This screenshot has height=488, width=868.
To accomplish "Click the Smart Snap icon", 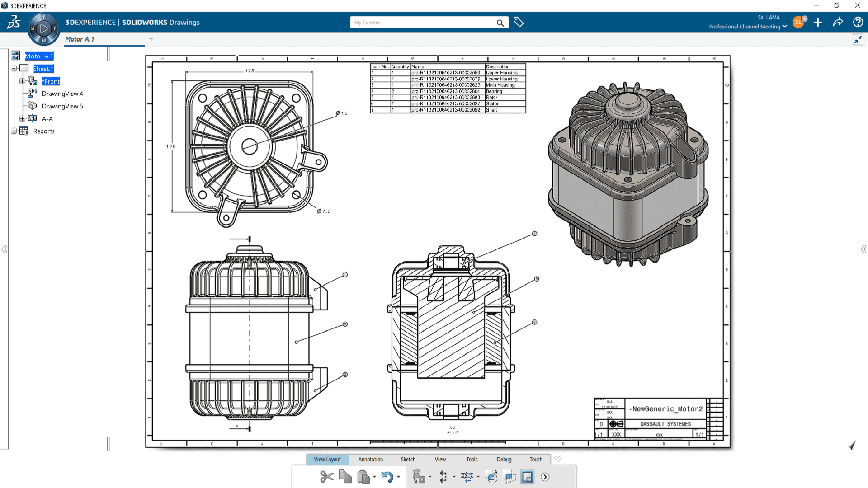I will click(x=492, y=476).
